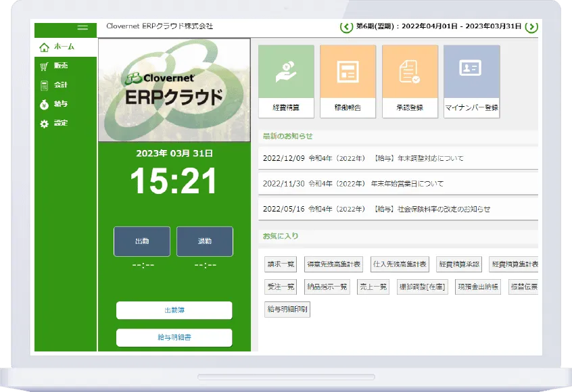Open the マイナンバー登録 tile
This screenshot has height=392, width=572.
point(472,81)
